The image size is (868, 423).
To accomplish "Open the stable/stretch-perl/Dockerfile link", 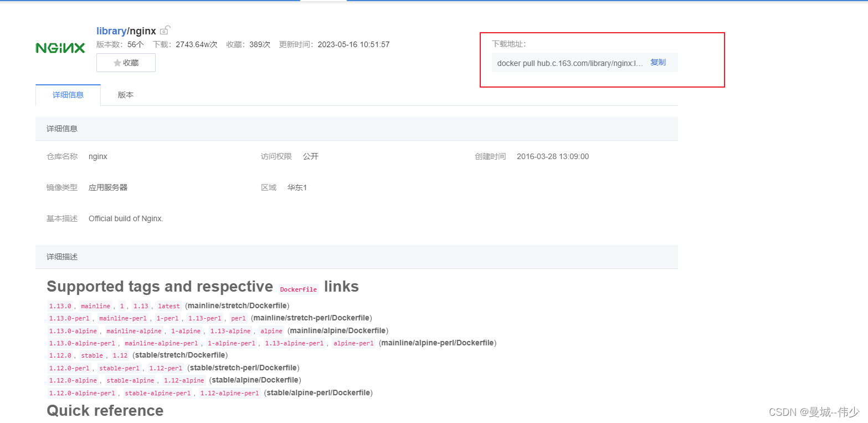I will click(x=244, y=368).
